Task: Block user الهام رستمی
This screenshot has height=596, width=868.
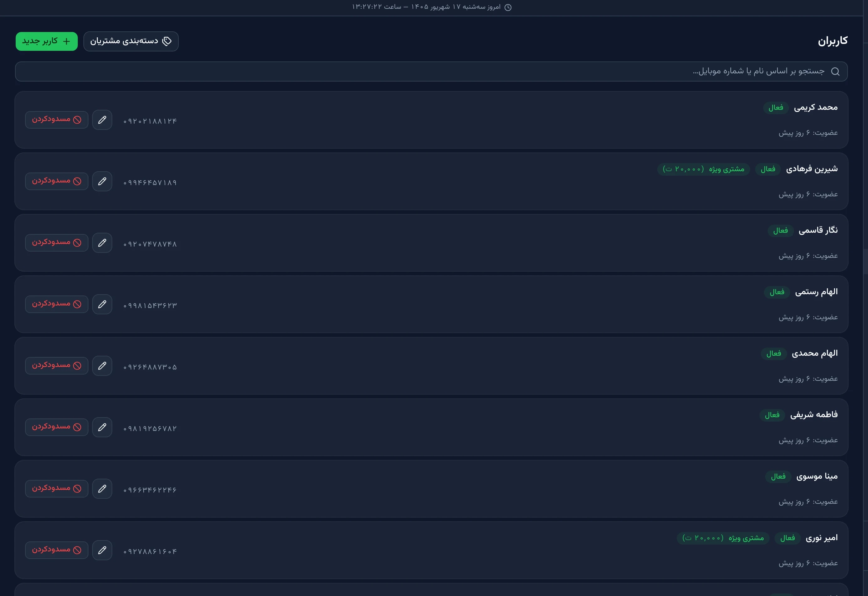Action: pyautogui.click(x=57, y=304)
